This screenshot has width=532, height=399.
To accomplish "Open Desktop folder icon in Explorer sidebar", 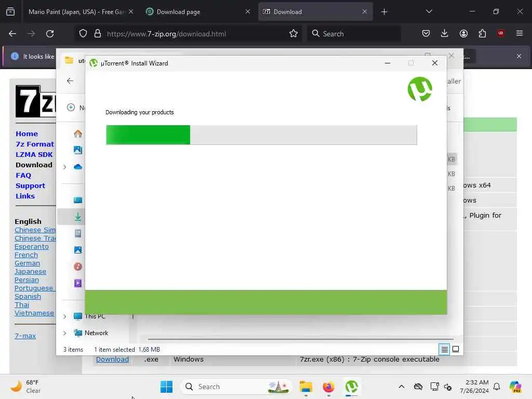I will tap(78, 200).
